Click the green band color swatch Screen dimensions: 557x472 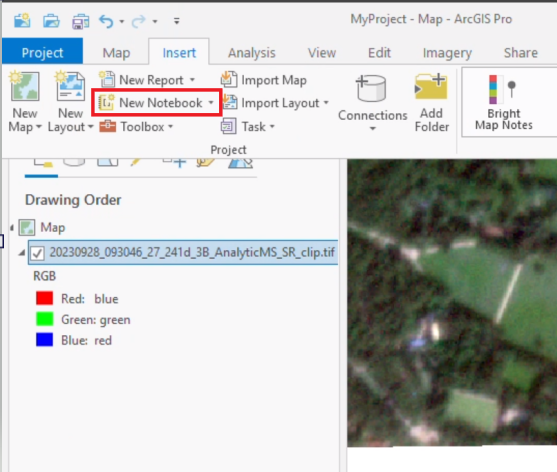pyautogui.click(x=44, y=319)
